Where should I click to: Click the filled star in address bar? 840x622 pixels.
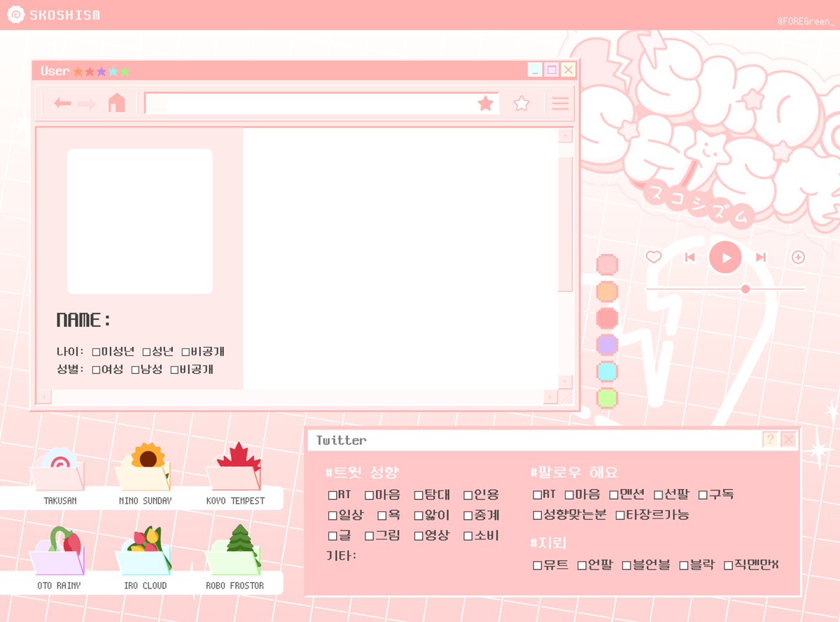point(485,104)
